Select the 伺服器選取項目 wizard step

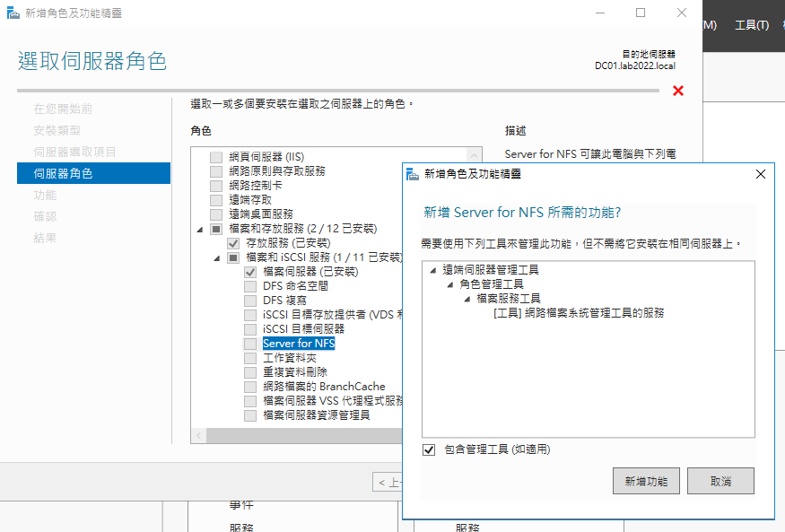(x=74, y=152)
